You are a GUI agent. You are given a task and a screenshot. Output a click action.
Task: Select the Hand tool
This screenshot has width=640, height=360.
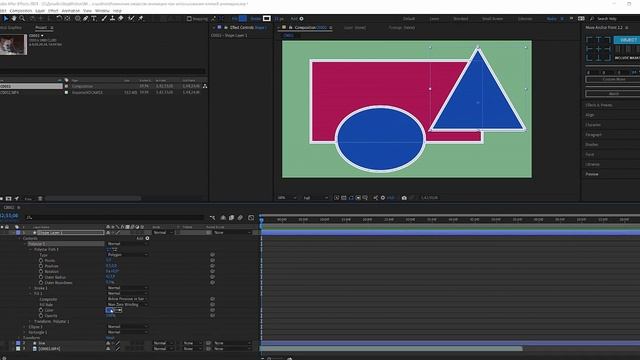coord(14,18)
